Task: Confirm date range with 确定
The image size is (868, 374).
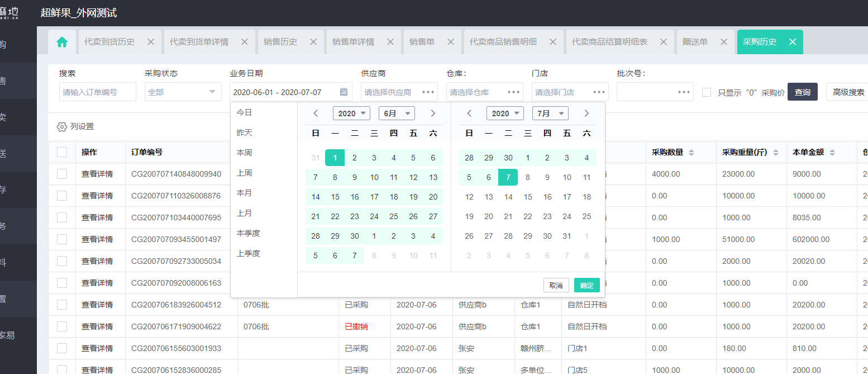Action: pos(587,285)
